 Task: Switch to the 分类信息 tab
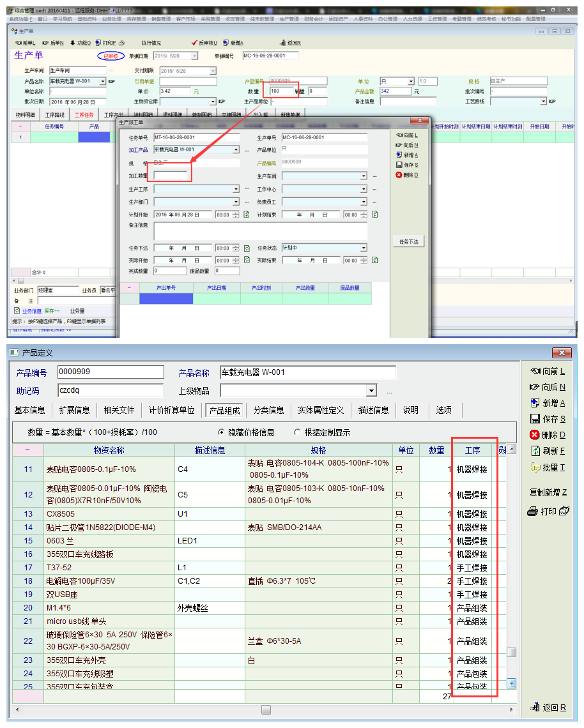pos(268,410)
